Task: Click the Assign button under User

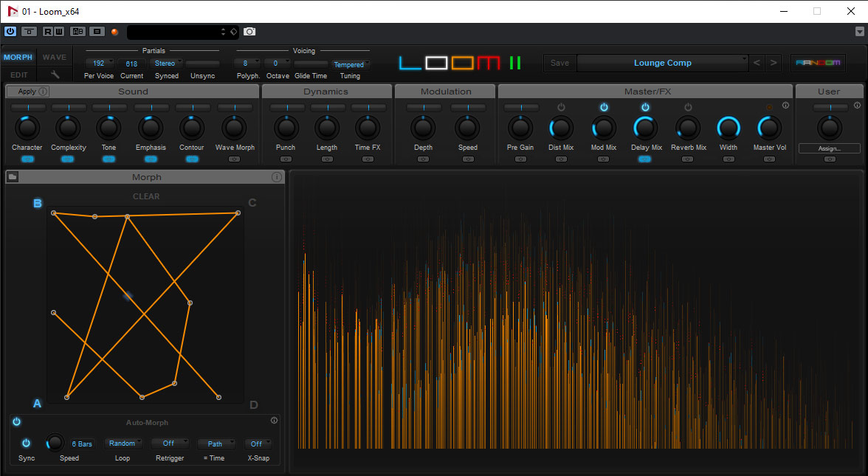Action: point(829,148)
